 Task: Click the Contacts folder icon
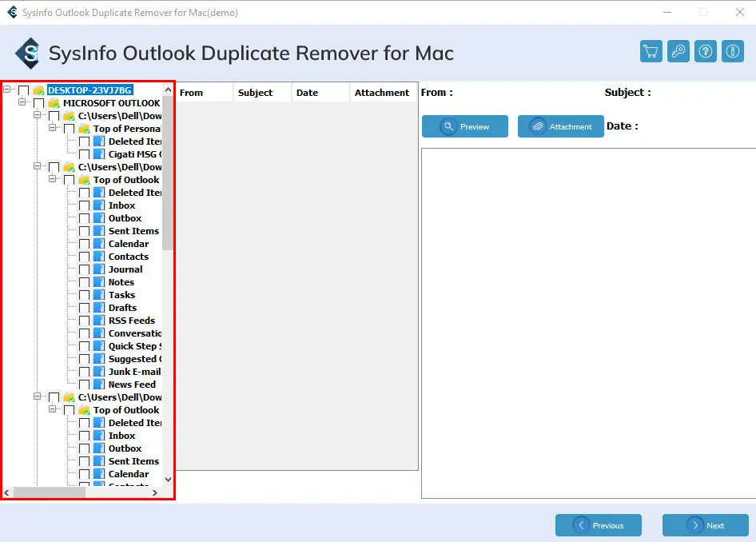pos(99,257)
